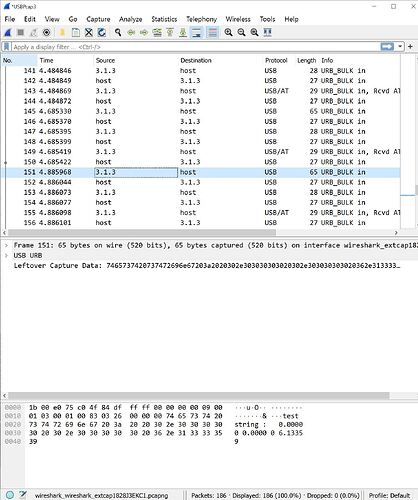Add a display filter button with plus
418x500 pixels.
410,47
